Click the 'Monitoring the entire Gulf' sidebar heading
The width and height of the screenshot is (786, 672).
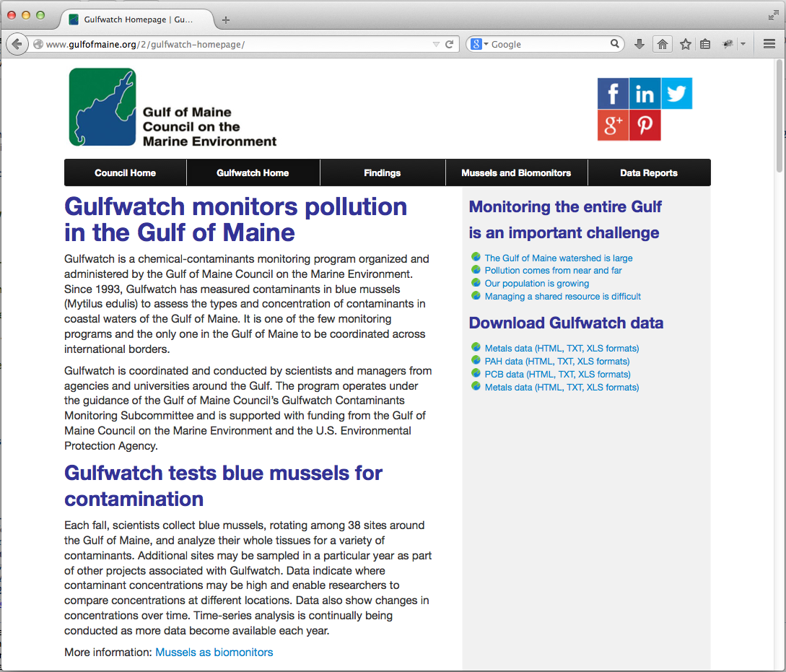565,219
